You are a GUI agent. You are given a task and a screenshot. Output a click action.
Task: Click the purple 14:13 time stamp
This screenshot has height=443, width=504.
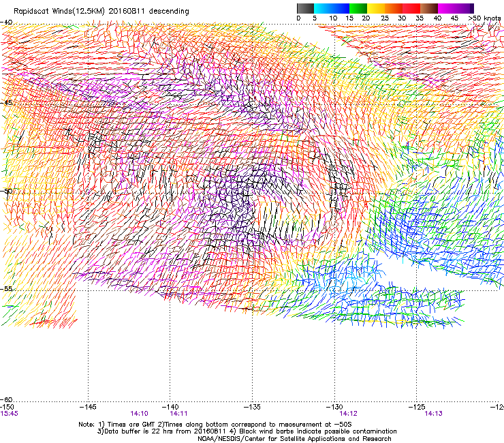(433, 414)
